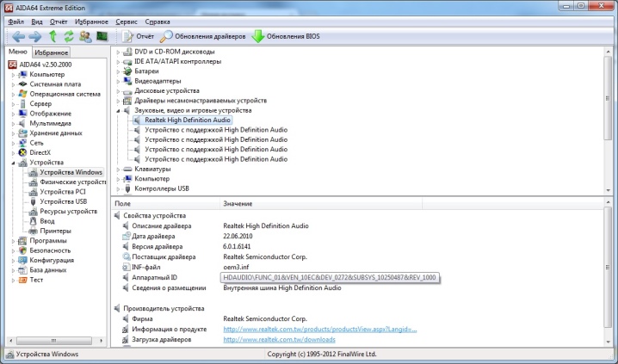Viewport: 618px width, 364px height.
Task: Click the details pane vertical scrollbar
Action: coord(608,273)
